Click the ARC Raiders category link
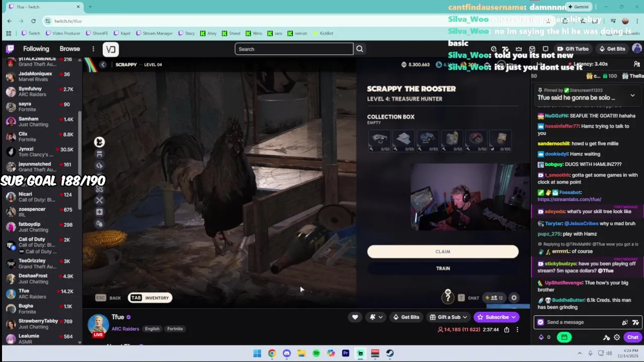Screen dimensions: 644x362 pyautogui.click(x=125, y=329)
